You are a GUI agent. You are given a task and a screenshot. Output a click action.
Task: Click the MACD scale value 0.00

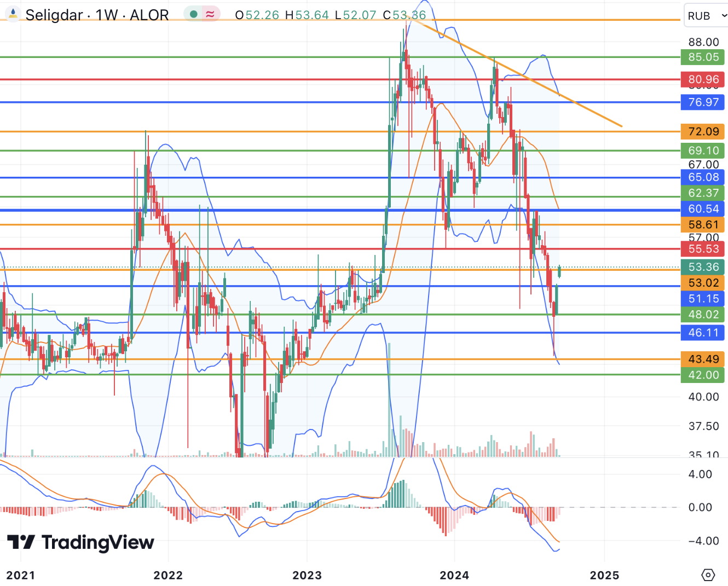pyautogui.click(x=700, y=508)
